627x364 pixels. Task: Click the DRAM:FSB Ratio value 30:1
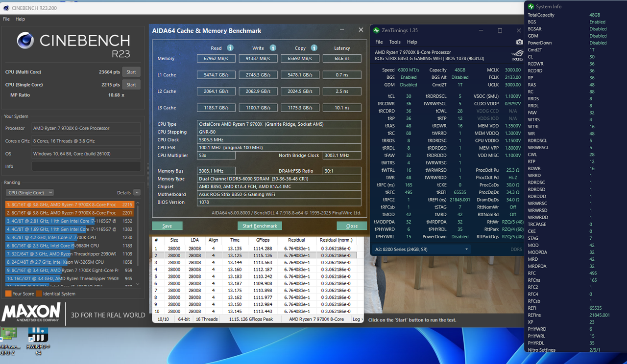(x=341, y=171)
